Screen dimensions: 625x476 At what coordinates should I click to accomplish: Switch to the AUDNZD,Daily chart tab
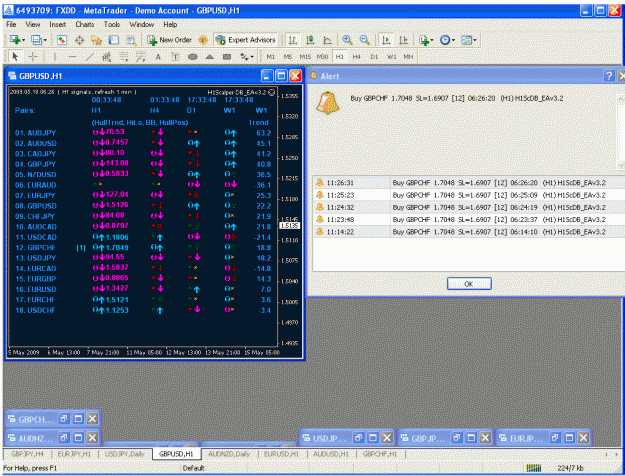click(x=229, y=454)
